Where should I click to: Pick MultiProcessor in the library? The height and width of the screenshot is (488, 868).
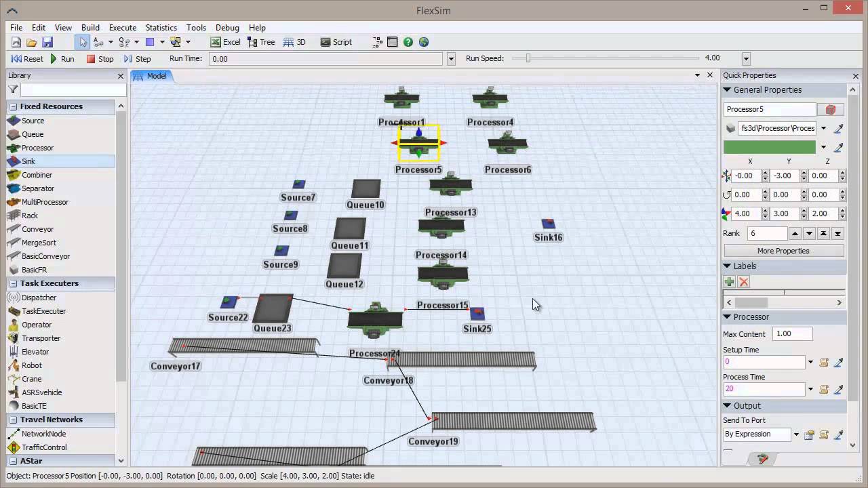tap(45, 202)
